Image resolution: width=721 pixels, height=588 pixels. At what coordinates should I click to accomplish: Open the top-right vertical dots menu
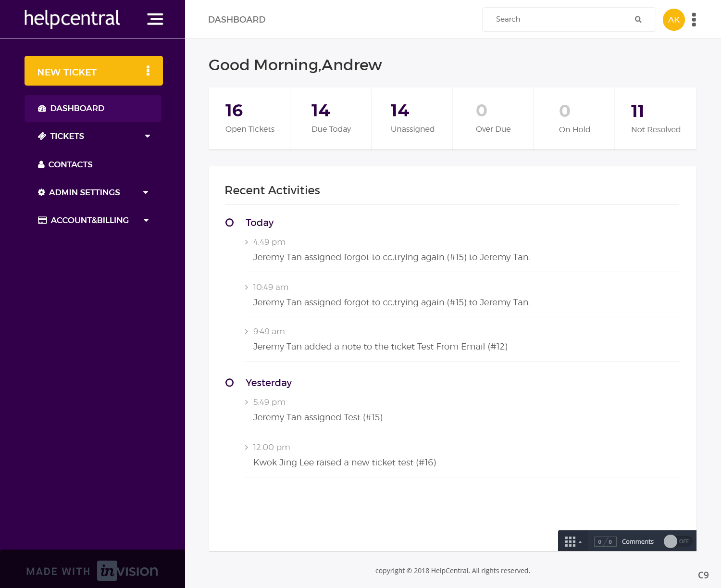(x=694, y=20)
